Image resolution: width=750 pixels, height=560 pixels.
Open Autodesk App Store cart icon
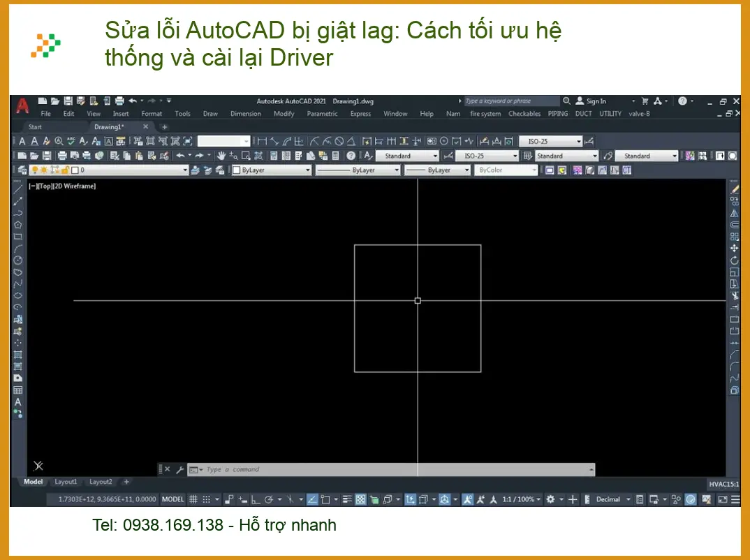645,101
